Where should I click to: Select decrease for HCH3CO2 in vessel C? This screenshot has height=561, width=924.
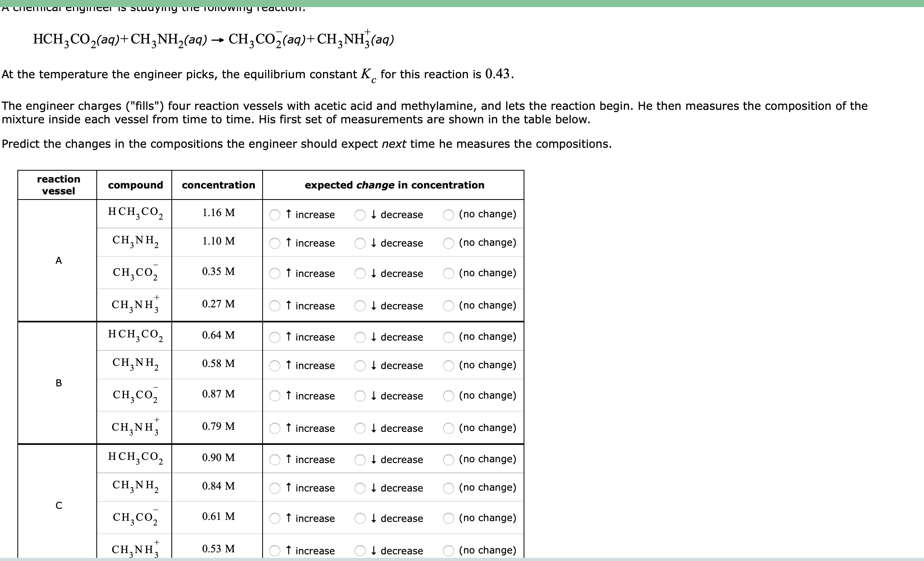[360, 459]
